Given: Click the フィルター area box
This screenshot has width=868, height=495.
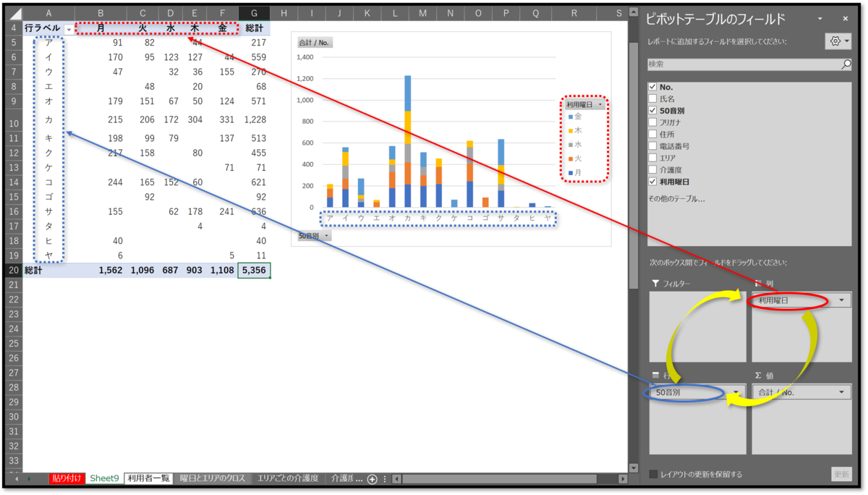Looking at the screenshot, I should tap(698, 326).
